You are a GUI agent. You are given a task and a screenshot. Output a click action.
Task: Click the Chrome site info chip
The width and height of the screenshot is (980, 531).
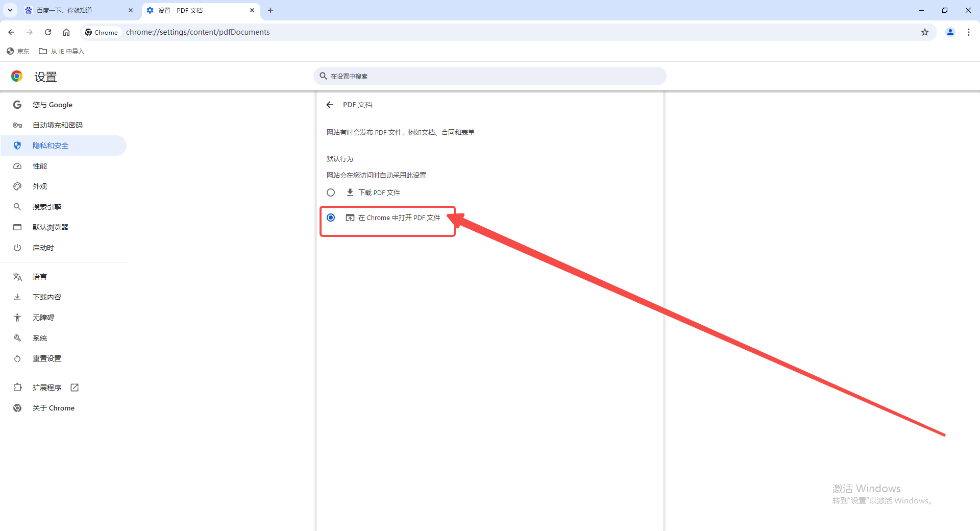coord(102,32)
